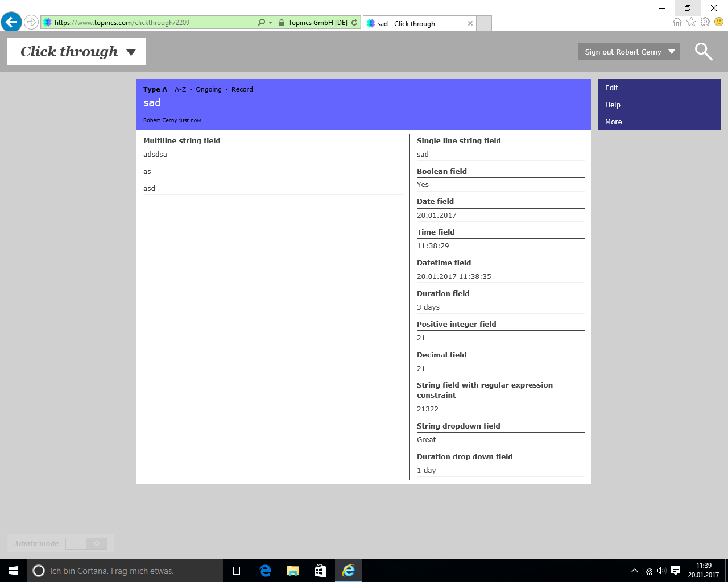Open the favorites star icon
The image size is (728, 582).
pos(691,22)
